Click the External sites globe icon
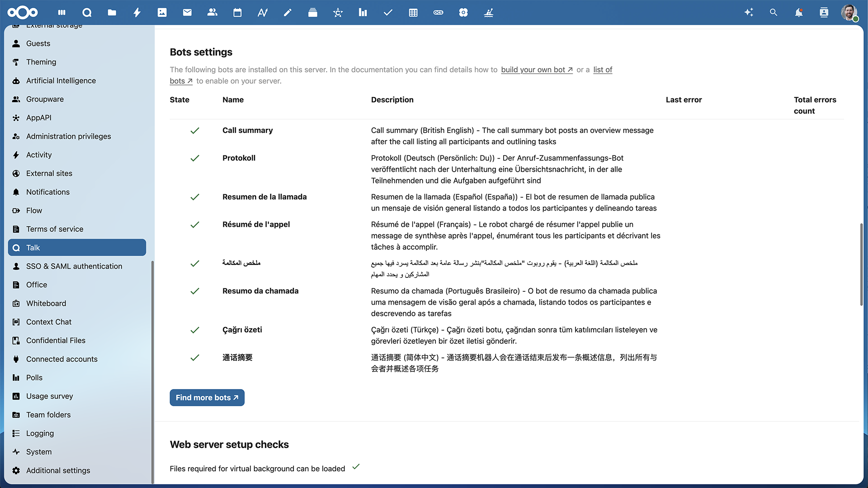Image resolution: width=868 pixels, height=488 pixels. (x=16, y=174)
